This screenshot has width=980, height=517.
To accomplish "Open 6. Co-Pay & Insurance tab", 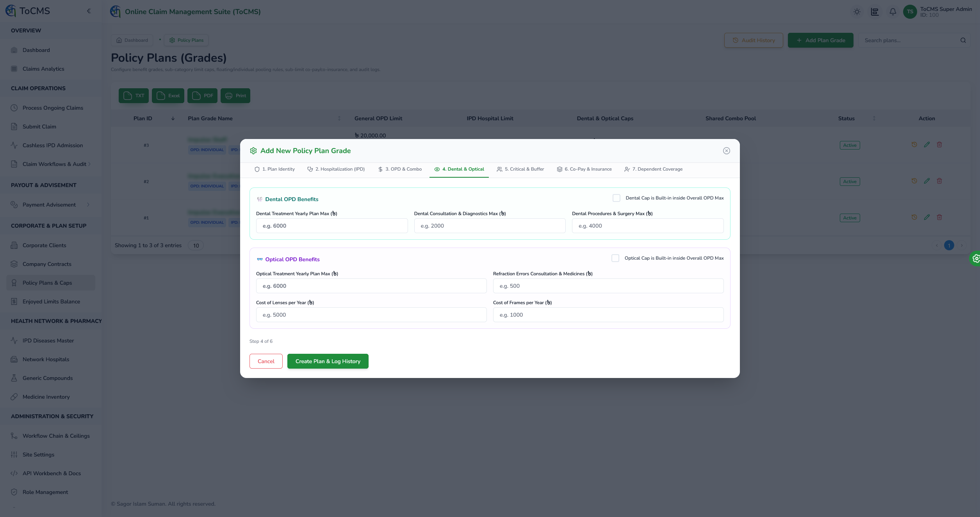I will click(x=584, y=169).
